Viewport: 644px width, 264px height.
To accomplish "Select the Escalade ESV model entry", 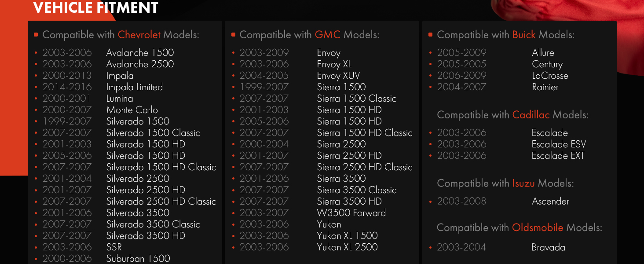I will pyautogui.click(x=559, y=144).
